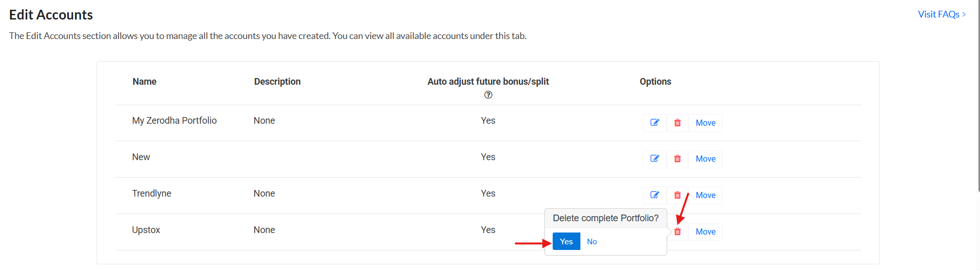Image resolution: width=980 pixels, height=271 pixels.
Task: Open the Visit FAQs link
Action: coord(938,14)
